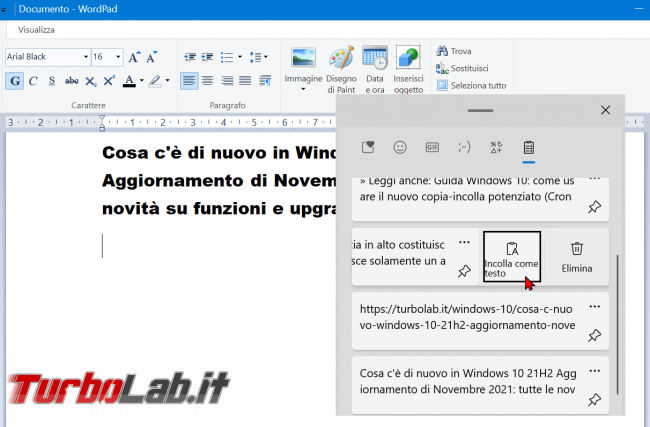Click the grow font size icon

[134, 57]
